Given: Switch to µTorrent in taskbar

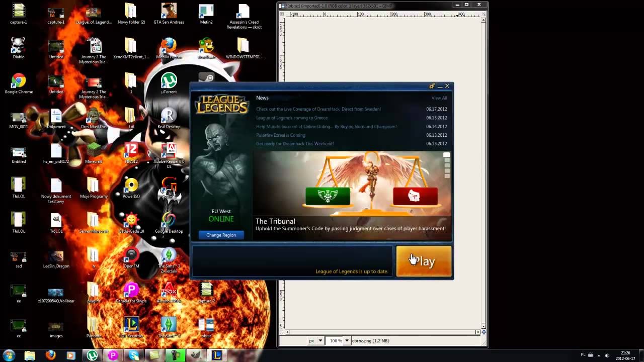Looking at the screenshot, I should click(92, 355).
